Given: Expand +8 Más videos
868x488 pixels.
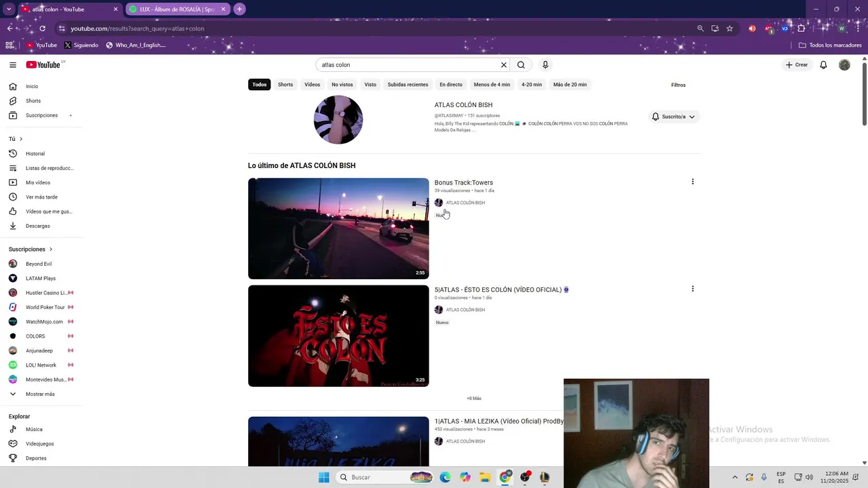Looking at the screenshot, I should (474, 399).
